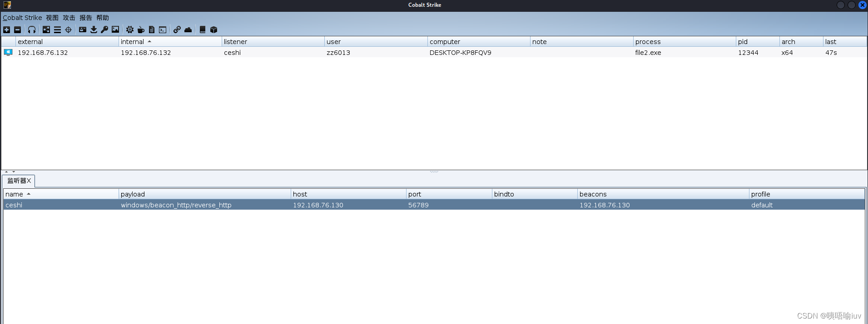Viewport: 868px width, 324px height.
Task: Open the scripted web delivery terminal icon
Action: tap(163, 29)
